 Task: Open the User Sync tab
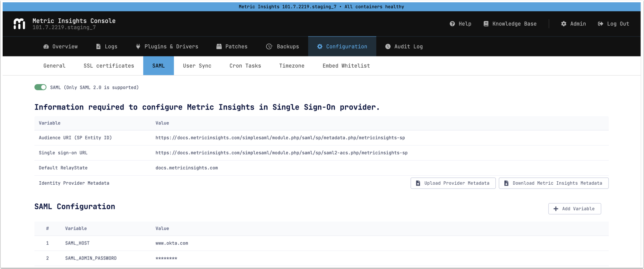pos(197,66)
